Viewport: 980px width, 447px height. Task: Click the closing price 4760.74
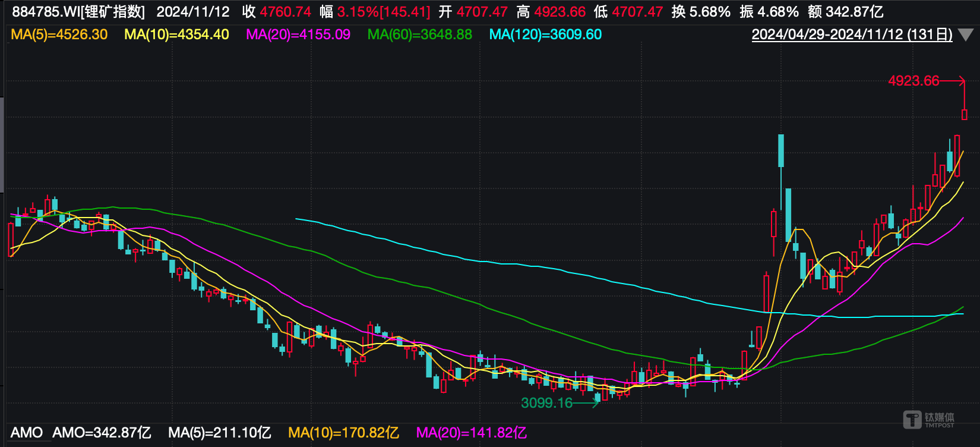[285, 12]
